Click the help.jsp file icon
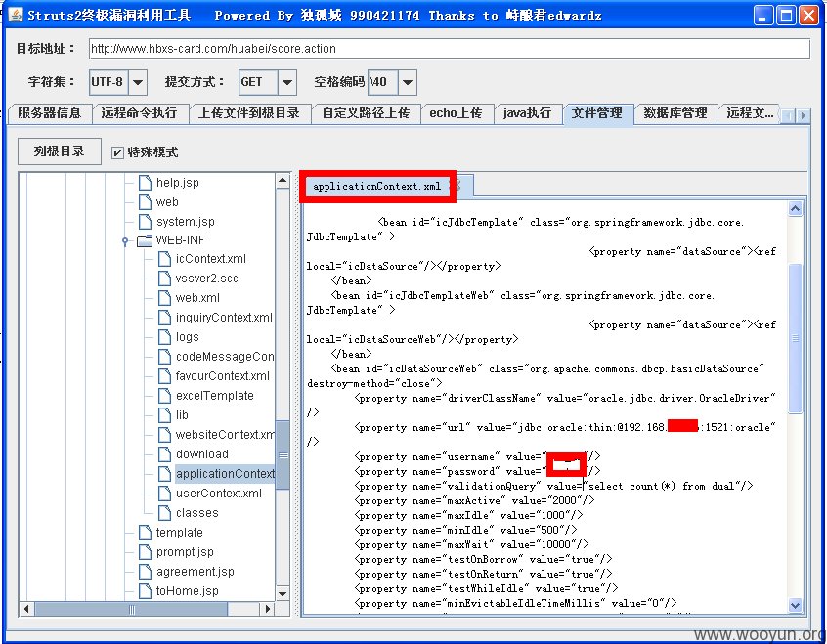827x644 pixels. (x=145, y=183)
